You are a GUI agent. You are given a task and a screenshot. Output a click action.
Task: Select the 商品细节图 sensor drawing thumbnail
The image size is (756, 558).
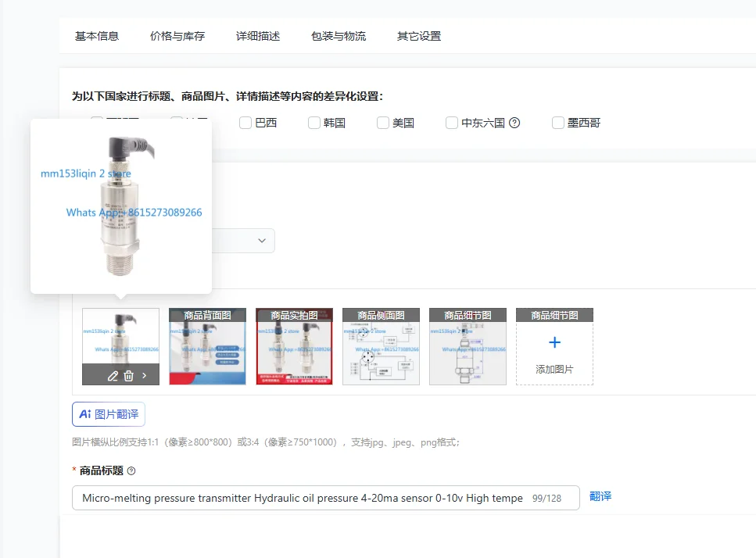click(468, 346)
